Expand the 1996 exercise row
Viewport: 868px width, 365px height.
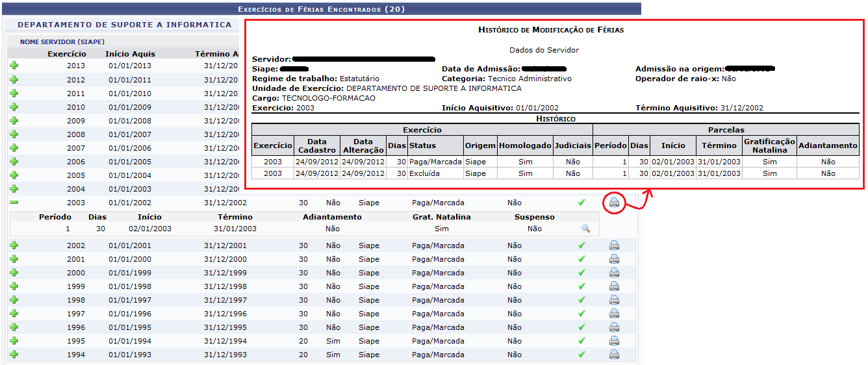click(14, 327)
